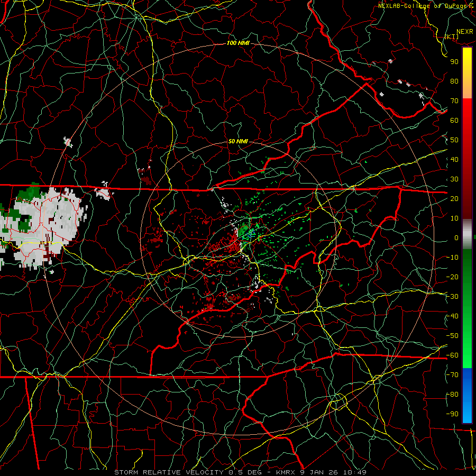This screenshot has width=476, height=476.
Task: Click the 20 label on the velocity scale
Action: pos(454,198)
